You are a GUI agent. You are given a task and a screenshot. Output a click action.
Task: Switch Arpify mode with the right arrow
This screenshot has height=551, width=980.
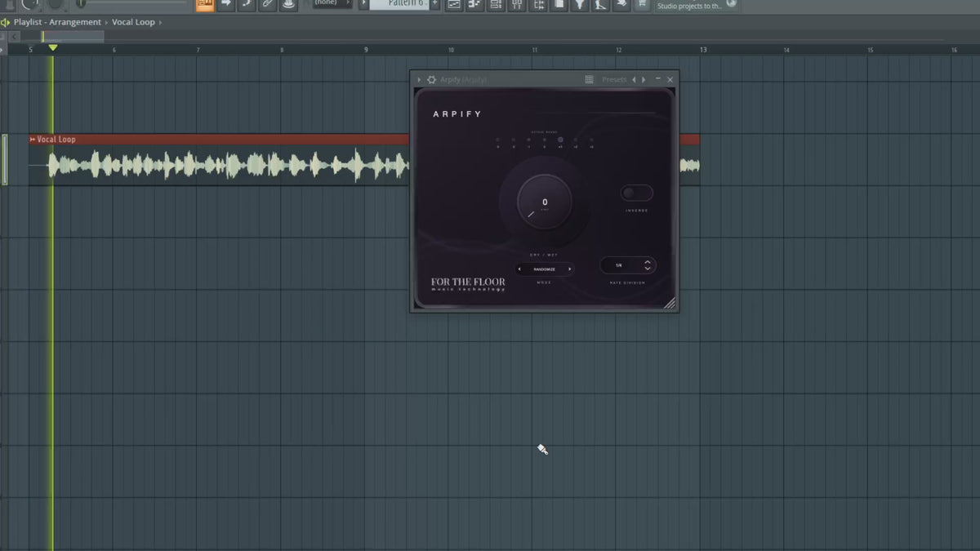pyautogui.click(x=569, y=269)
